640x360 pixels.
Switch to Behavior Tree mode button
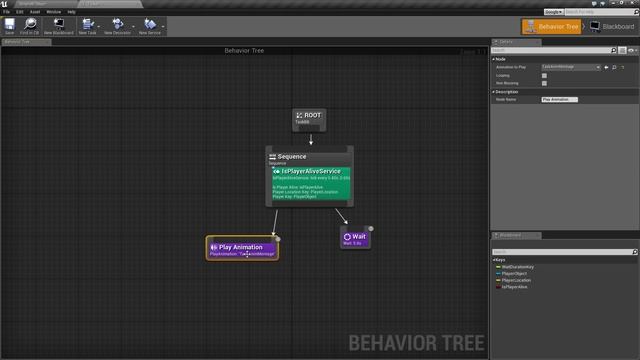coord(551,27)
